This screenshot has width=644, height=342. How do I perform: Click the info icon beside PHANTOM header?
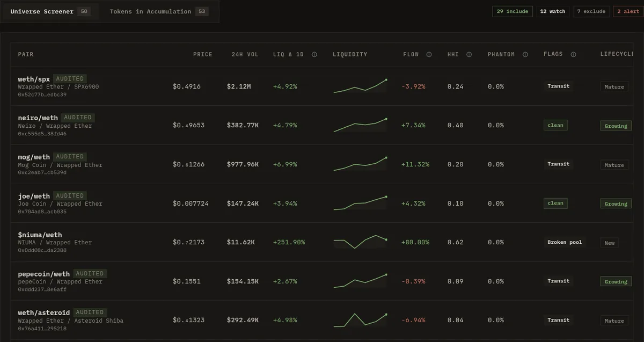click(525, 54)
